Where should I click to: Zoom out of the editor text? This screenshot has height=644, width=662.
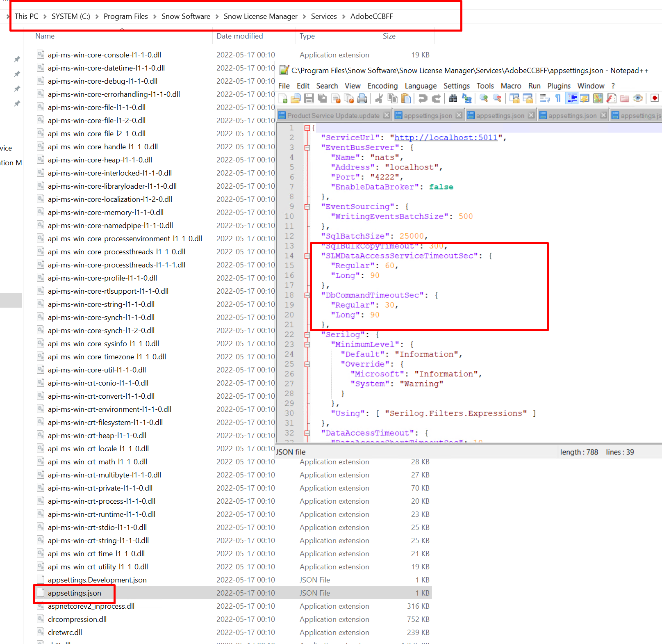point(497,98)
